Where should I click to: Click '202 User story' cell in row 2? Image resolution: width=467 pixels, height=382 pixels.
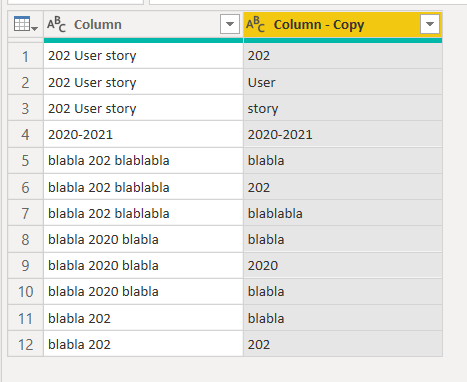[143, 82]
